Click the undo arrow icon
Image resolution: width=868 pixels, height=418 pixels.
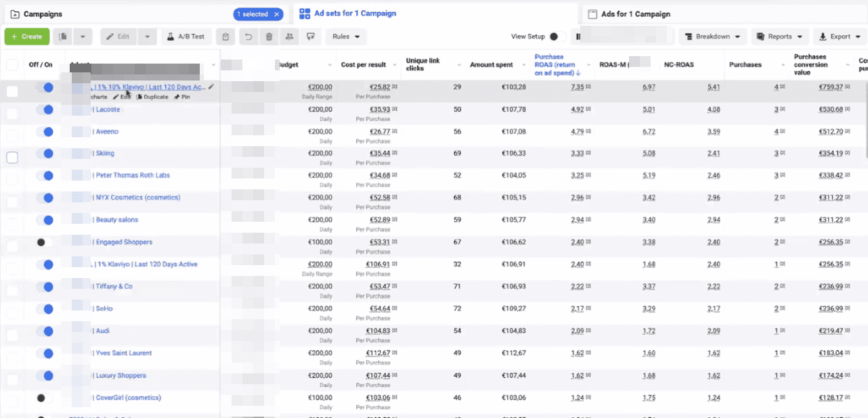(x=248, y=37)
